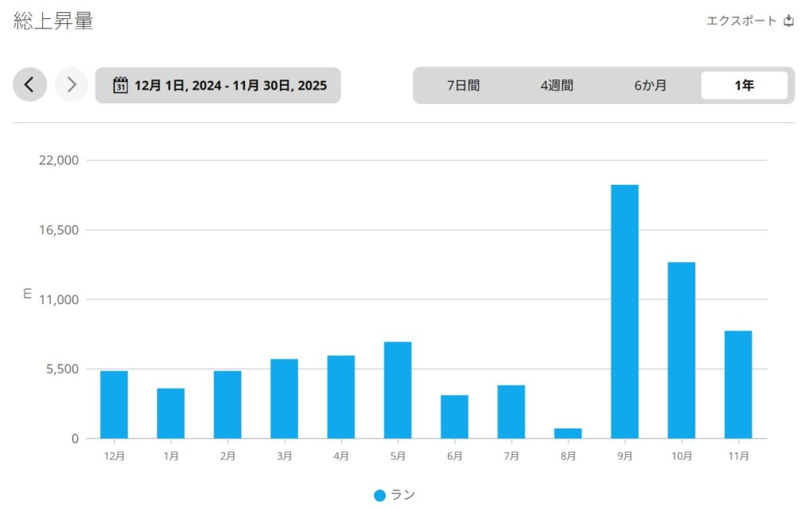Go to the previous period using the left arrow
The height and width of the screenshot is (508, 812).
coord(29,85)
